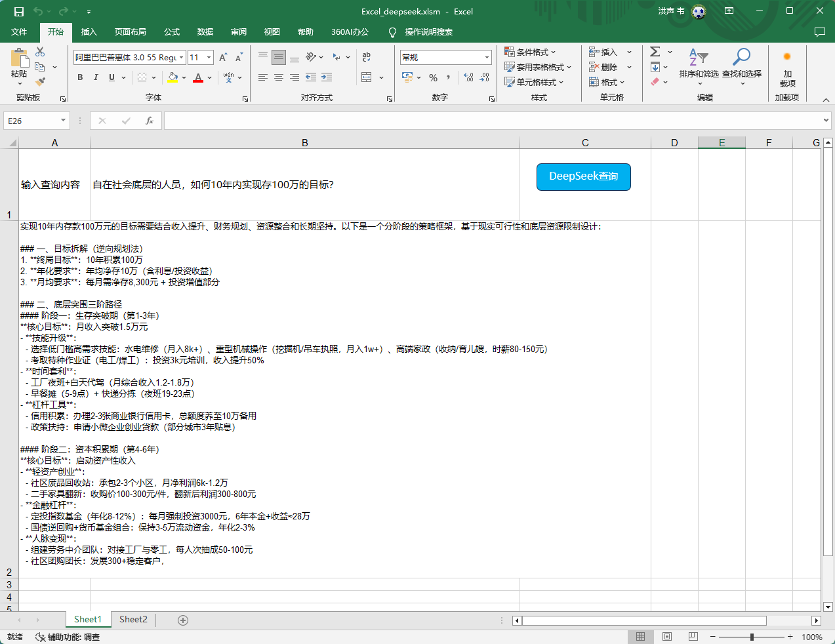The height and width of the screenshot is (644, 835).
Task: Expand the Name Box dropdown arrow
Action: 63,121
